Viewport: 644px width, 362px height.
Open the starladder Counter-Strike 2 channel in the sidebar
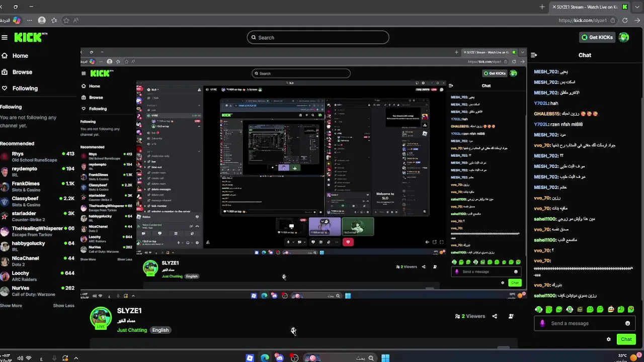pos(37,216)
